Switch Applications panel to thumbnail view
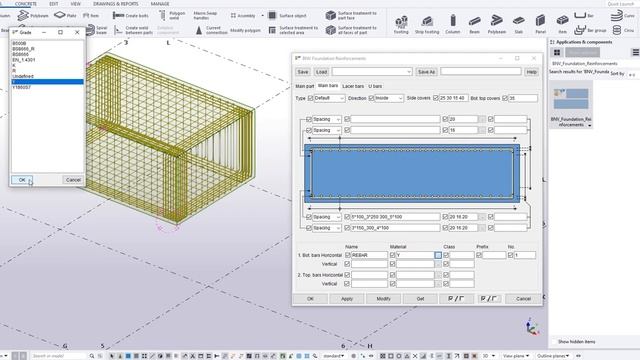Viewport: 640px width, 360px height. tap(557, 52)
